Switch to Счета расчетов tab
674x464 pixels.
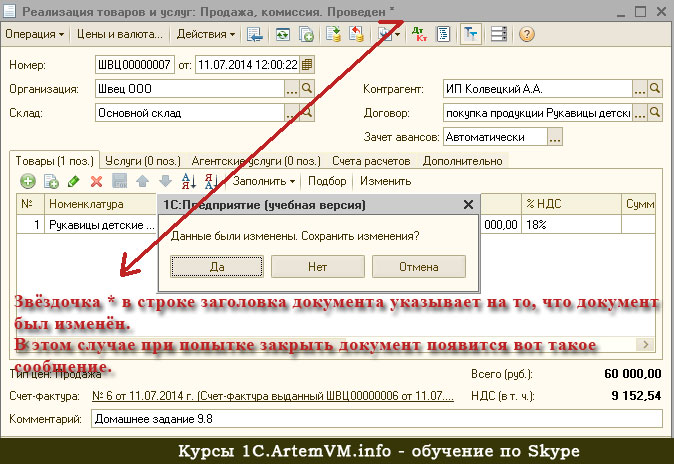(x=371, y=161)
